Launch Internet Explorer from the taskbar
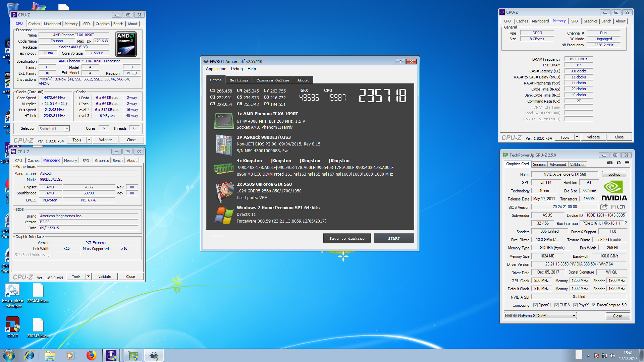Viewport: 644px width, 362px height. [30, 355]
